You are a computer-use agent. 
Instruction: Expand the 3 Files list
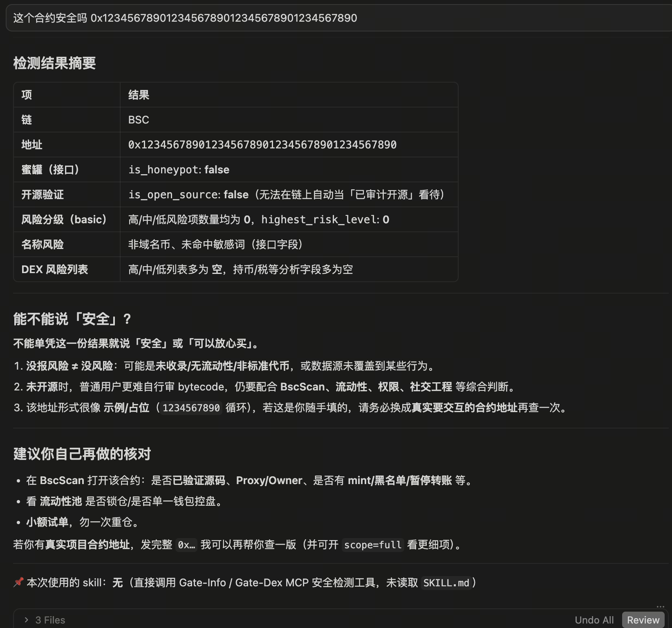pos(50,619)
